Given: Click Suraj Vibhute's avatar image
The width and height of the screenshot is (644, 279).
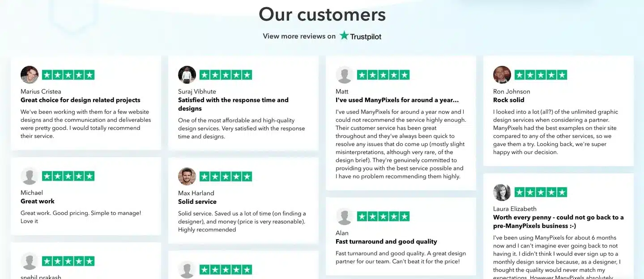Looking at the screenshot, I should point(187,75).
